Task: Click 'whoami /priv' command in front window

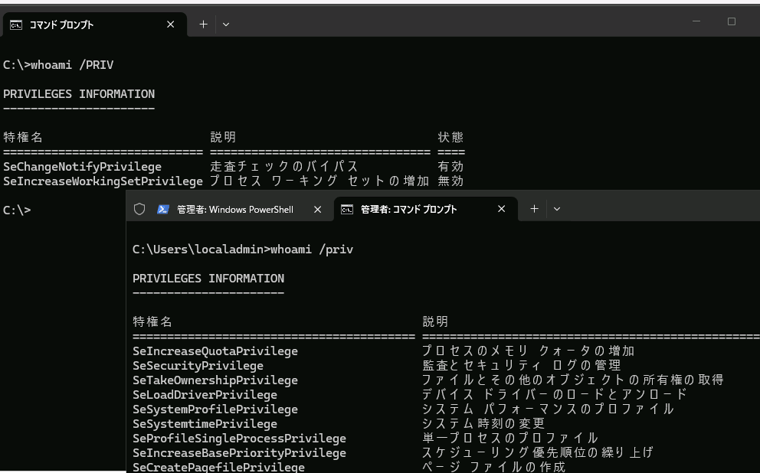Action: click(x=312, y=250)
